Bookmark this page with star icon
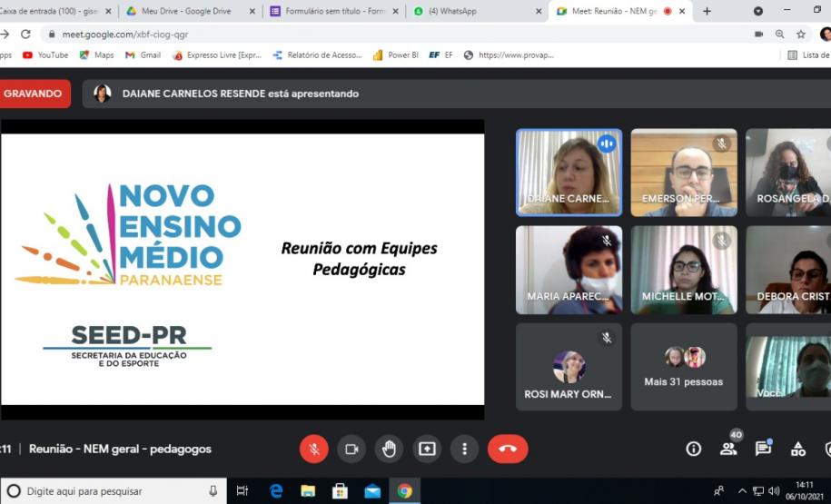 (801, 34)
